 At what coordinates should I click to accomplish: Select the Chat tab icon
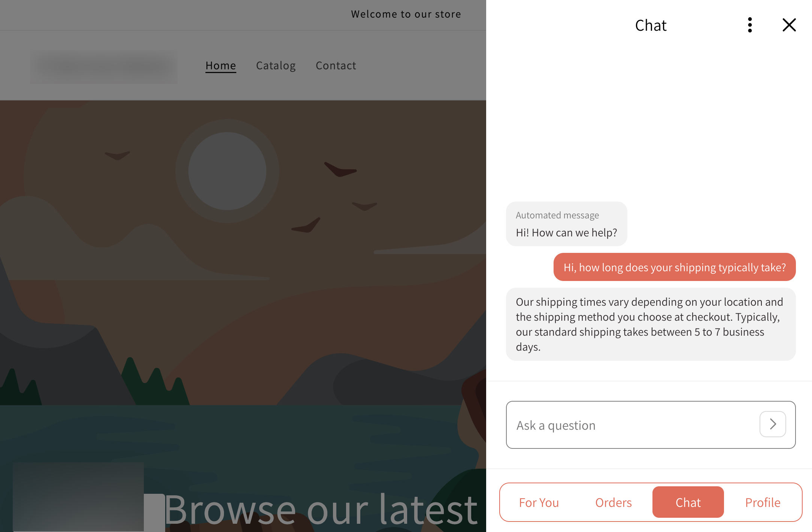coord(688,502)
